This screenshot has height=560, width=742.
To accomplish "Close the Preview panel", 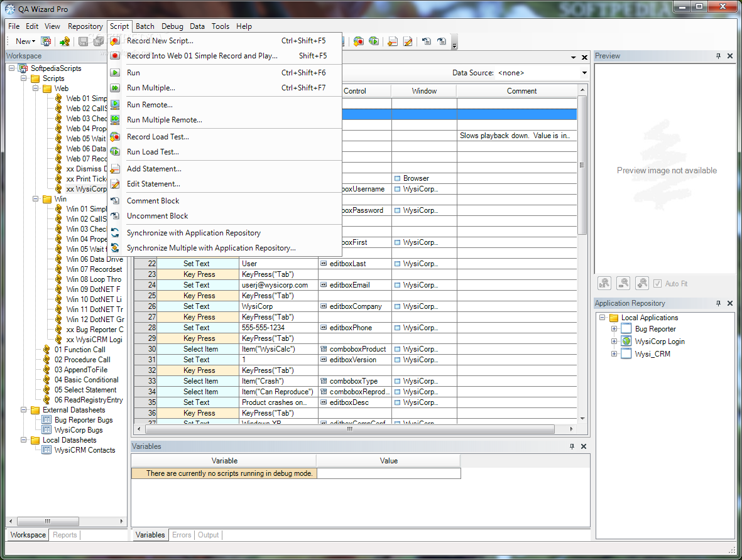I will coord(729,56).
